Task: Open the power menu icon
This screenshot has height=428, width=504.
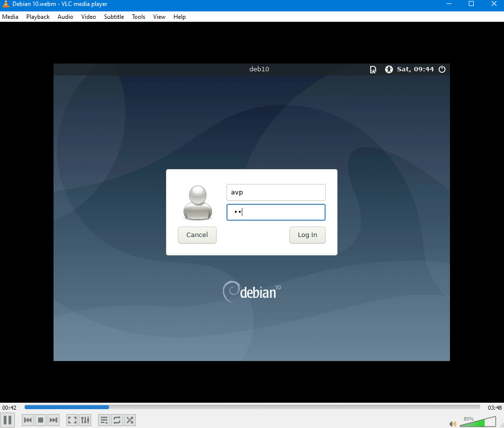Action: (x=442, y=69)
